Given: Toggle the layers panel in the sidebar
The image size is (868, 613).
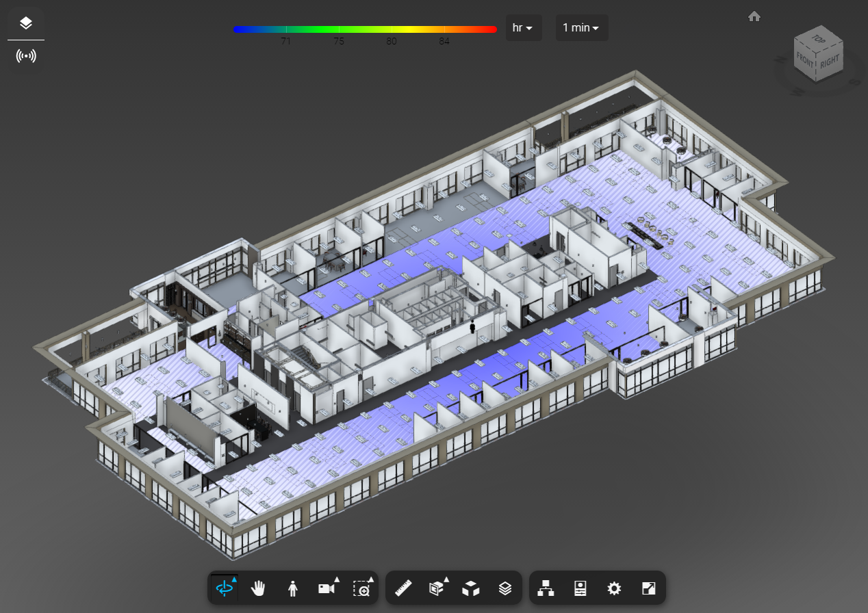Looking at the screenshot, I should [26, 22].
